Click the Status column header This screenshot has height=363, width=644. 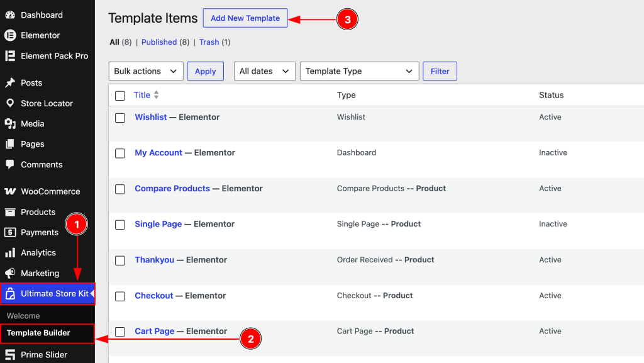[x=551, y=95]
